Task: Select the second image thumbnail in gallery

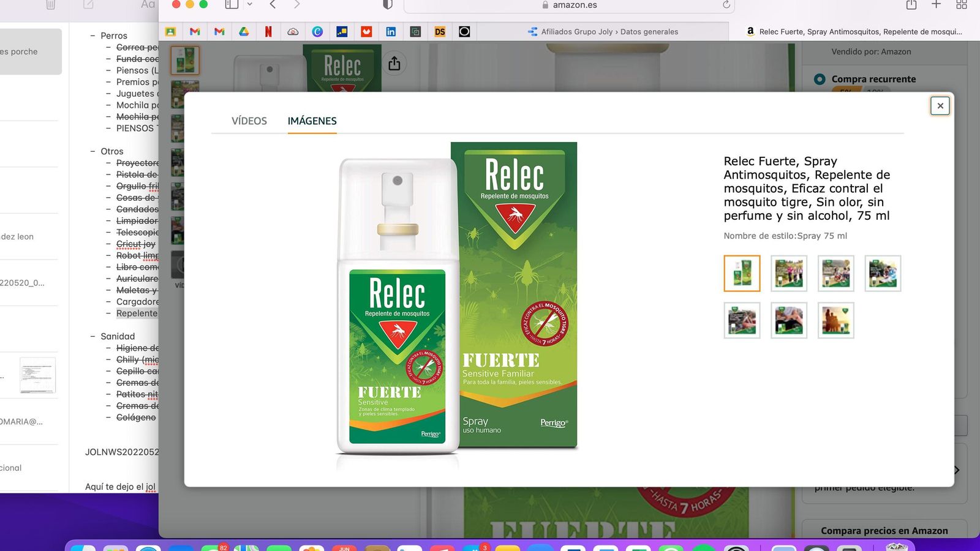Action: [789, 273]
